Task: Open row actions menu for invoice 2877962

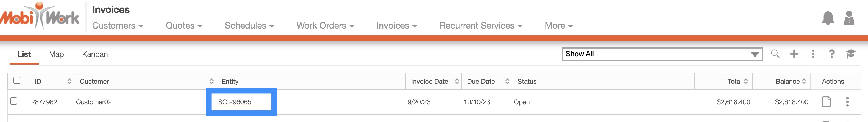Action: tap(847, 102)
